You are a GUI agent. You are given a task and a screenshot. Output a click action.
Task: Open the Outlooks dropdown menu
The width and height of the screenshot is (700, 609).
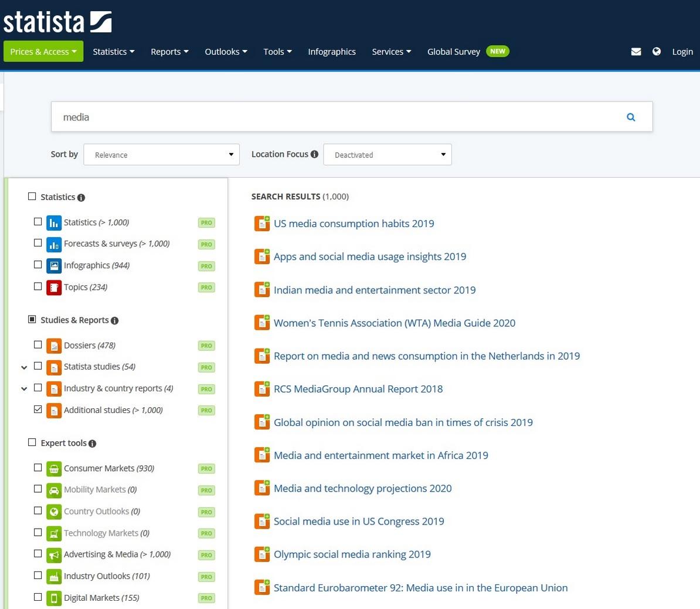click(x=226, y=52)
